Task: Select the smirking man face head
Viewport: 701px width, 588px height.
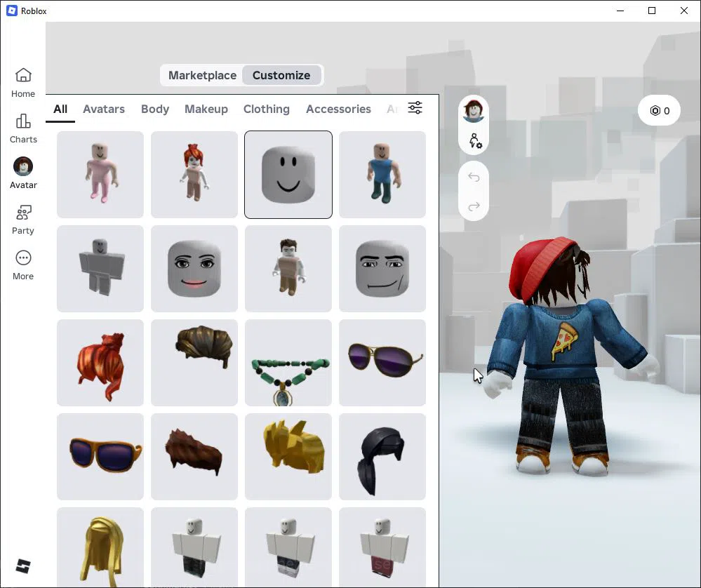Action: point(382,269)
